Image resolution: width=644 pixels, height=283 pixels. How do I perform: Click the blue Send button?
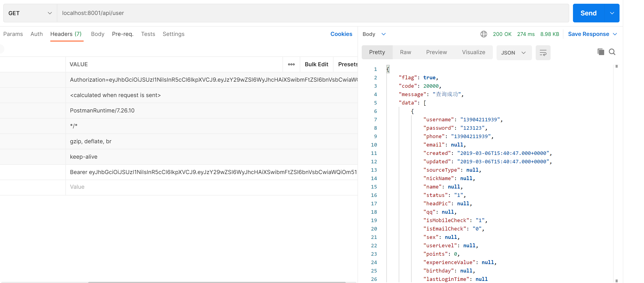tap(589, 13)
